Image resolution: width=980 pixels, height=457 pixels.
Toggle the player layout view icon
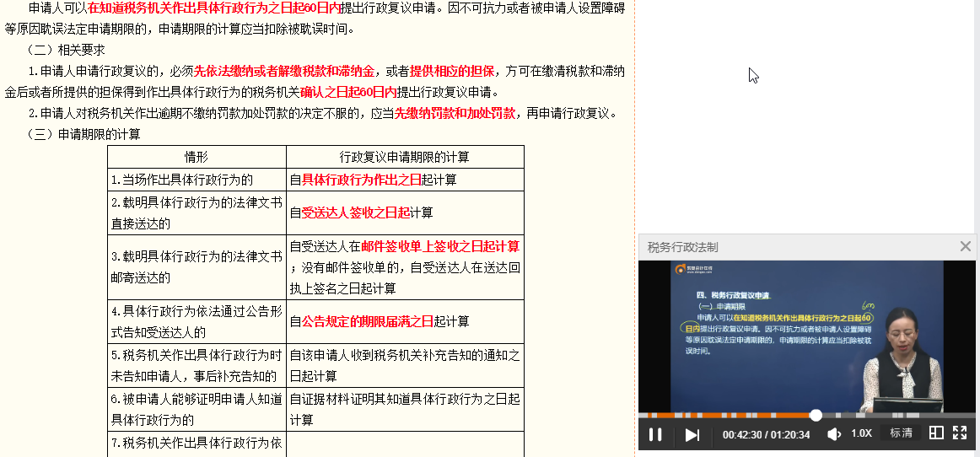point(936,433)
